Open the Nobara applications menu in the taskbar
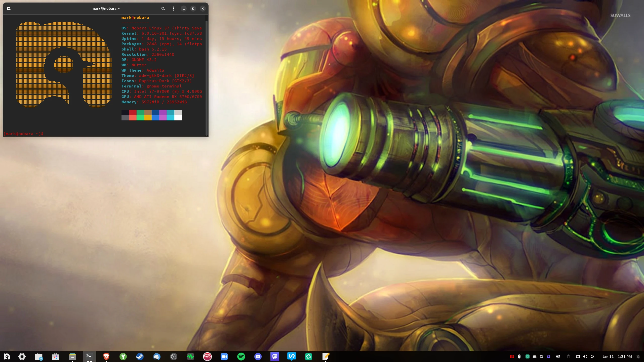Image resolution: width=644 pixels, height=362 pixels. (7, 356)
